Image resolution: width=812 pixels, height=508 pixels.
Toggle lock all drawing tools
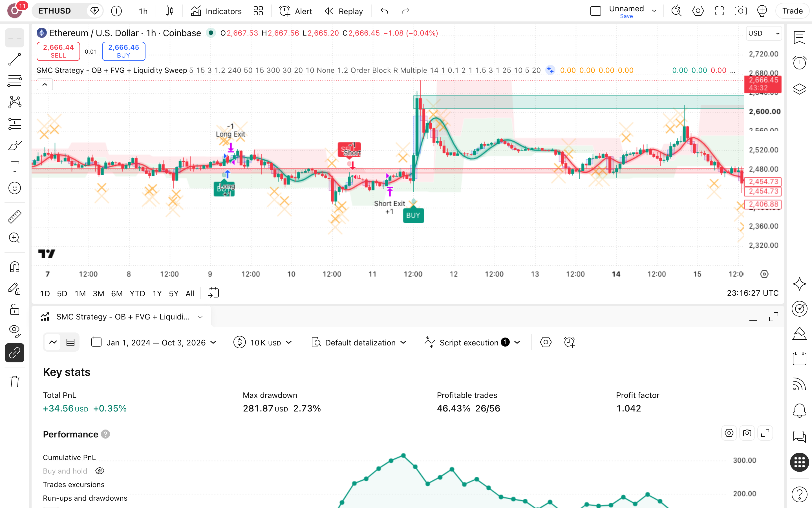(x=14, y=310)
